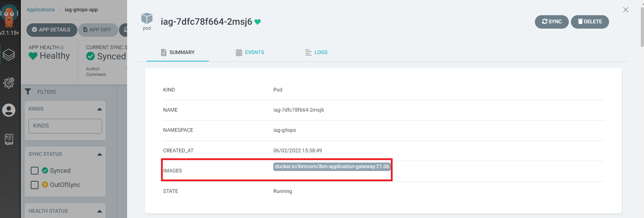Collapse the SYNC STATUS filter section
Screen dimensions: 644x218
pos(100,154)
